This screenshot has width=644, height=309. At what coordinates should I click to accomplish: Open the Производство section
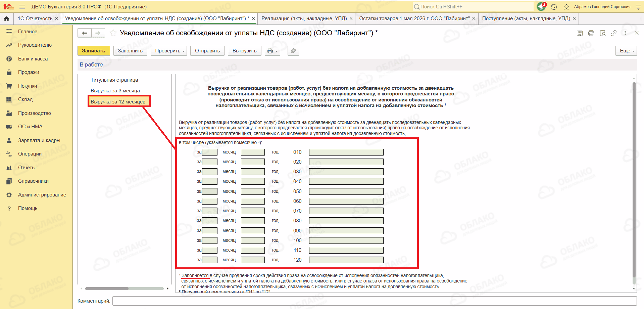coord(35,113)
